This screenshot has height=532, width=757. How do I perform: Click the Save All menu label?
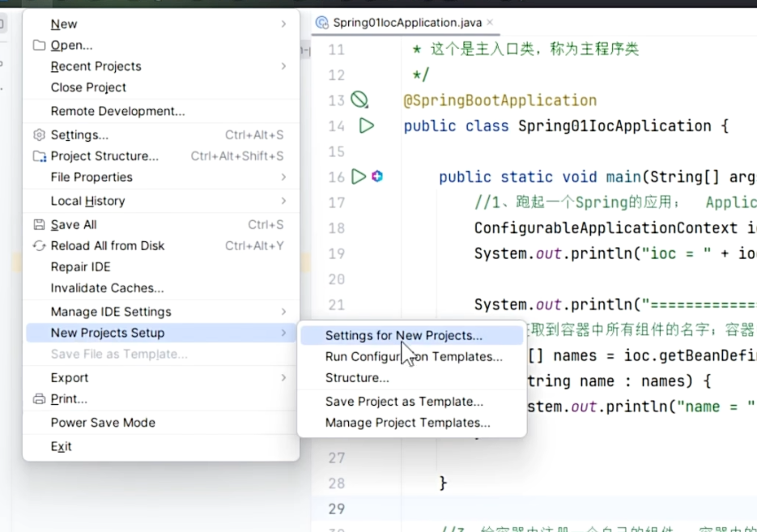(x=74, y=224)
